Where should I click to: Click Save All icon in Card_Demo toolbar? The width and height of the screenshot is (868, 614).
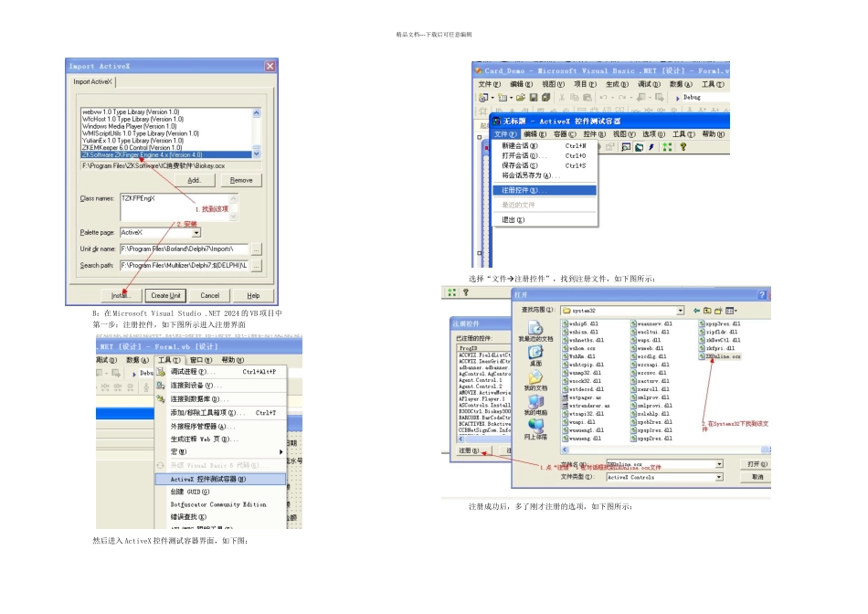(545, 98)
